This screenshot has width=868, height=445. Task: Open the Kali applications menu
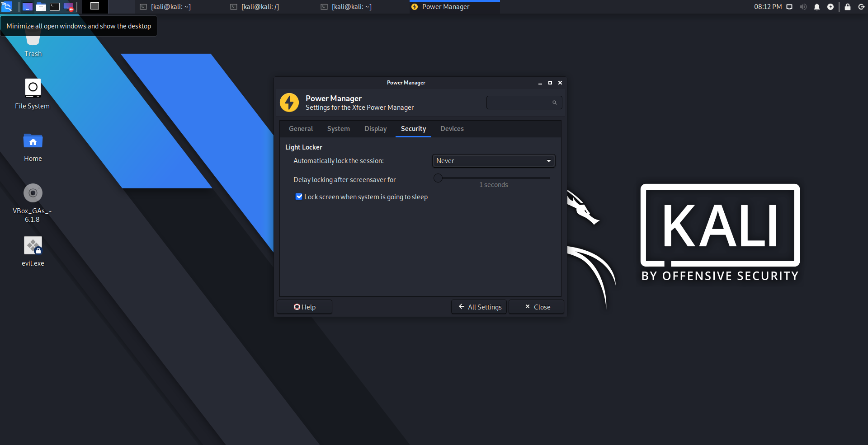pyautogui.click(x=7, y=7)
